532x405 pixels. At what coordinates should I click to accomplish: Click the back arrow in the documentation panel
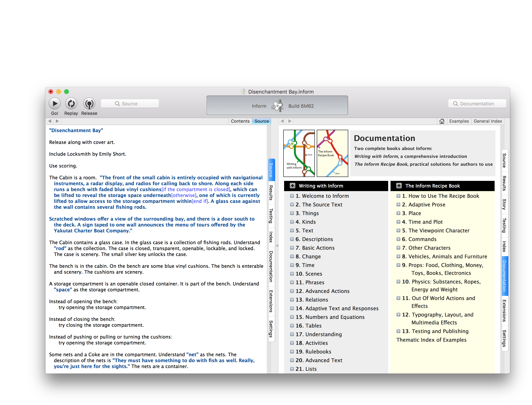282,121
